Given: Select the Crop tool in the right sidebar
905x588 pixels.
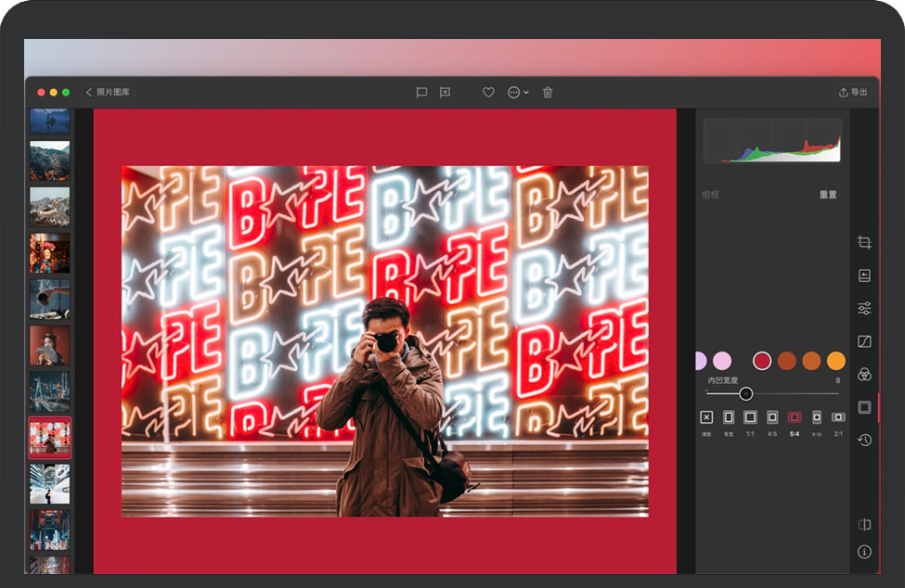Looking at the screenshot, I should tap(864, 242).
